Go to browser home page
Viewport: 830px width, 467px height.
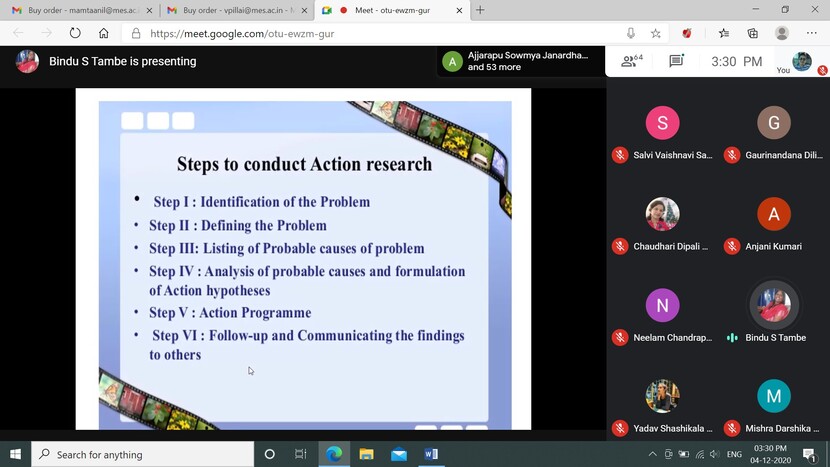point(103,33)
